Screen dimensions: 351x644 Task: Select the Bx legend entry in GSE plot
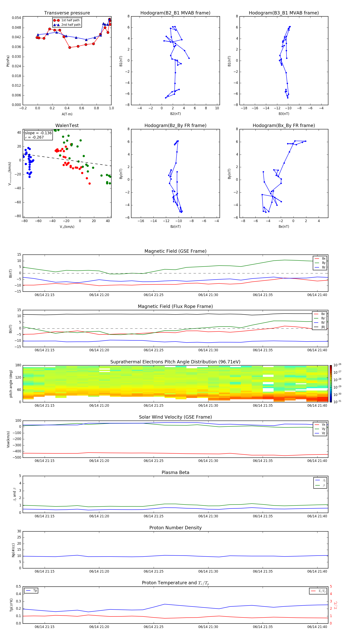[x=320, y=259]
